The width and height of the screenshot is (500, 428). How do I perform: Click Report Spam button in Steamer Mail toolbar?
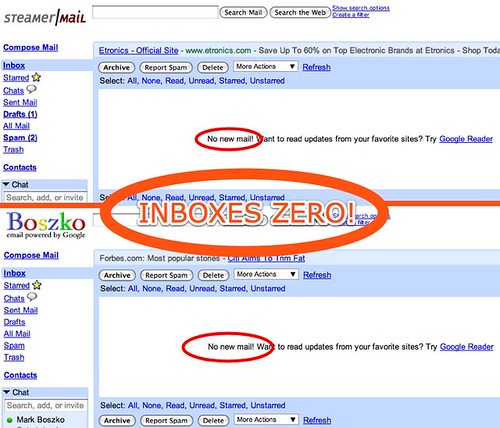[x=166, y=67]
